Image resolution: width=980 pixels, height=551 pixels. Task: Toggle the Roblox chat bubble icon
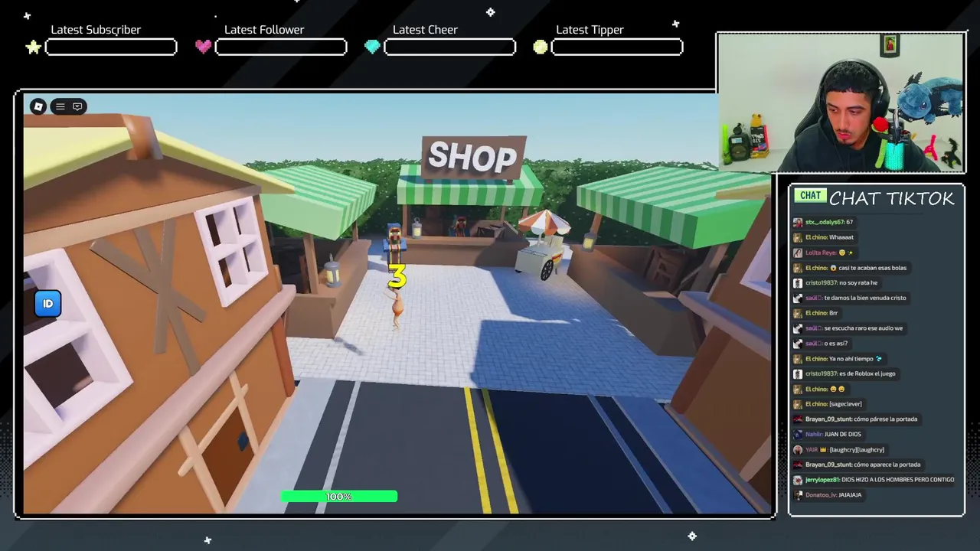[x=77, y=106]
